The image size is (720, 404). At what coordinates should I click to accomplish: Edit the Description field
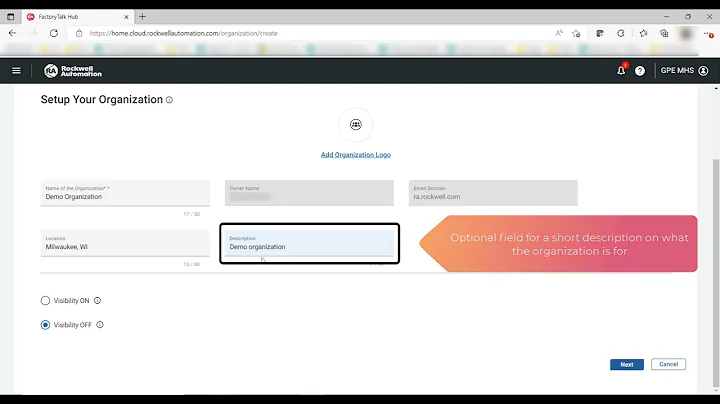[309, 243]
